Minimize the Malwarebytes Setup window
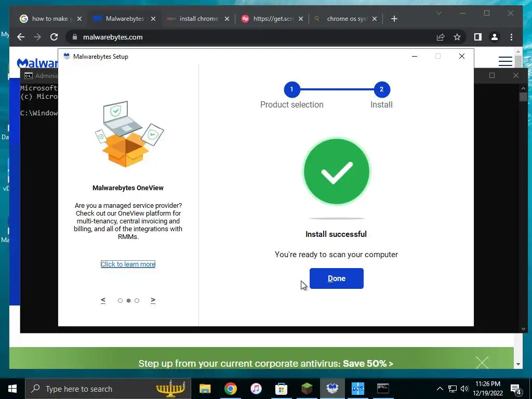This screenshot has height=399, width=532. pos(414,56)
